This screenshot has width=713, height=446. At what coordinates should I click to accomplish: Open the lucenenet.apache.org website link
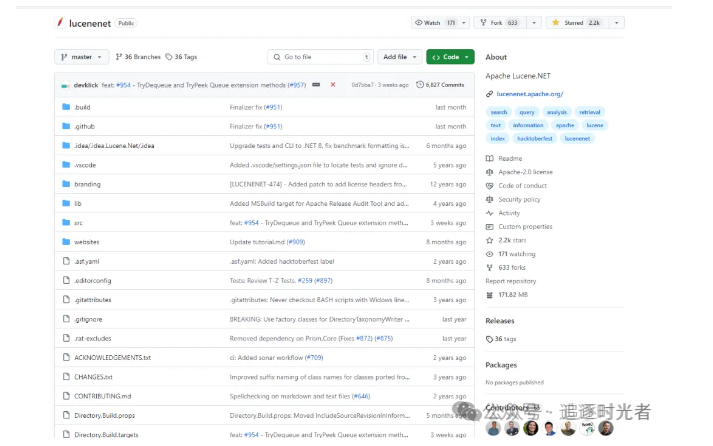[x=529, y=94]
